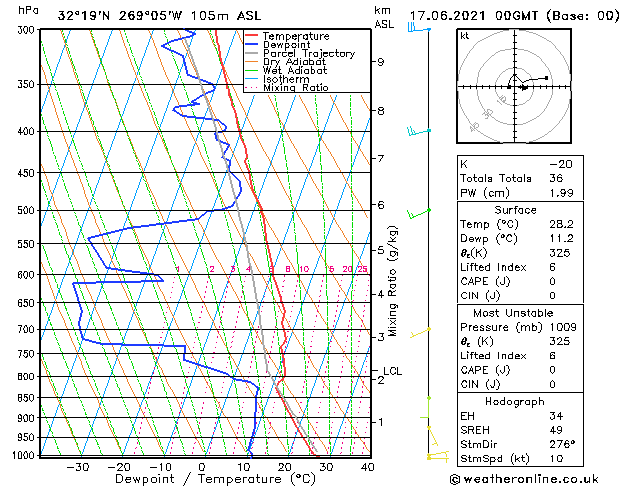
Task: Click the StmDir value 276°
Action: pos(562,445)
